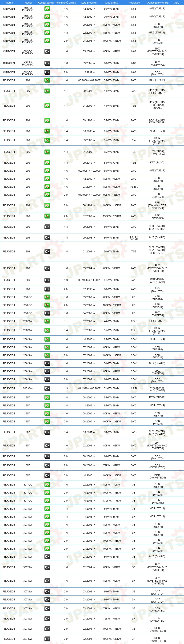Image resolution: width=184 pixels, height=644 pixels.
Task: Click engine code 6FZ (EW7J4)
Action: coord(157,33)
